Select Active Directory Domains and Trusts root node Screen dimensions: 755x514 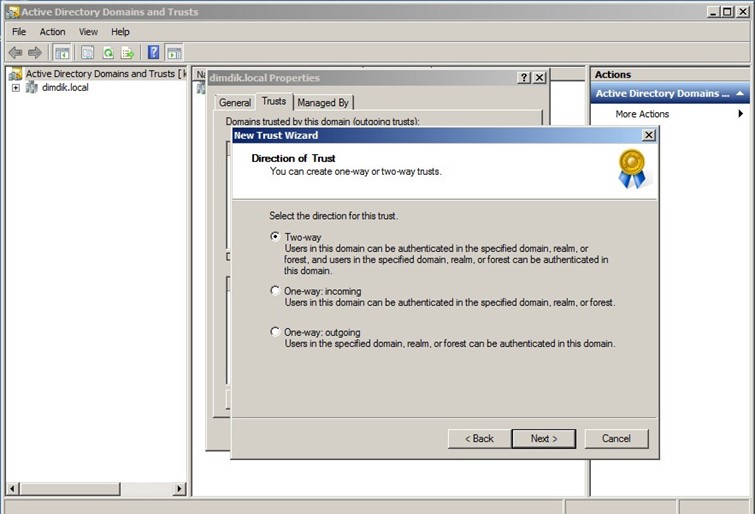pos(105,74)
